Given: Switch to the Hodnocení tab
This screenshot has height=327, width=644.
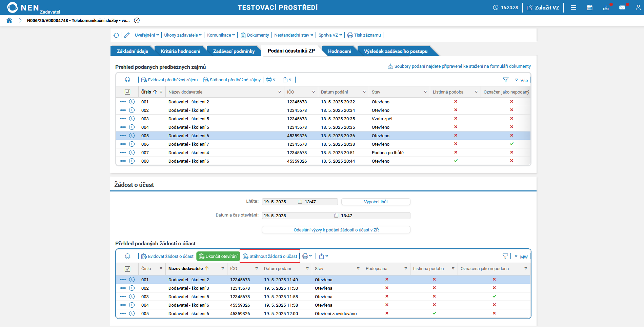Looking at the screenshot, I should click(339, 51).
